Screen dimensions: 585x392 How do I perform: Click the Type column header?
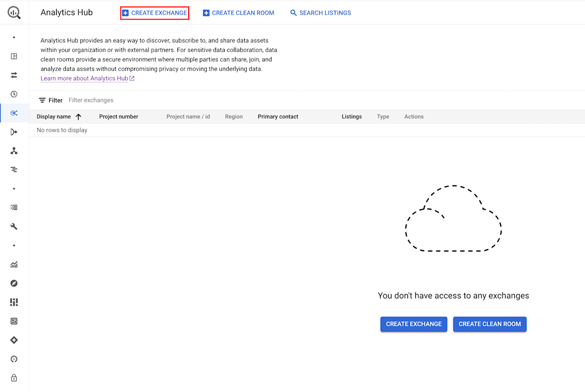(x=383, y=117)
